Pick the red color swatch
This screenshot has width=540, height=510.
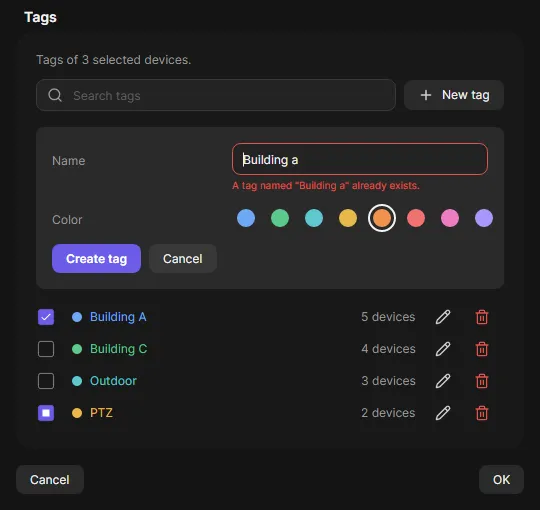(416, 218)
